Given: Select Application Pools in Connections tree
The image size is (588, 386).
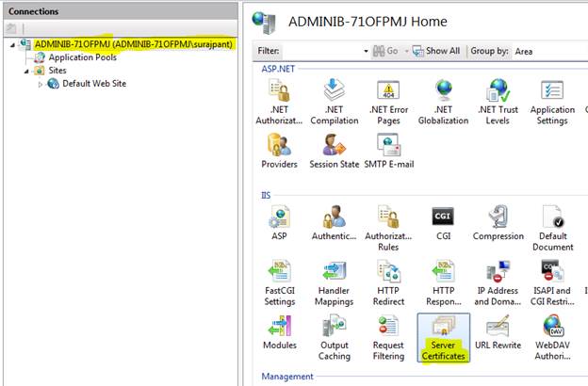Looking at the screenshot, I should (x=83, y=57).
